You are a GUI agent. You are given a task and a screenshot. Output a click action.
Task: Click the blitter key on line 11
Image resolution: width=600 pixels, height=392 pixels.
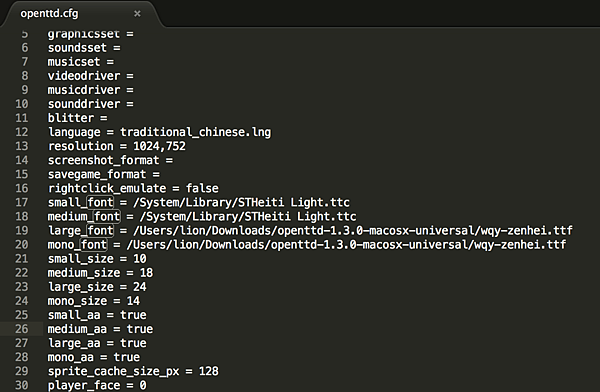coord(71,118)
